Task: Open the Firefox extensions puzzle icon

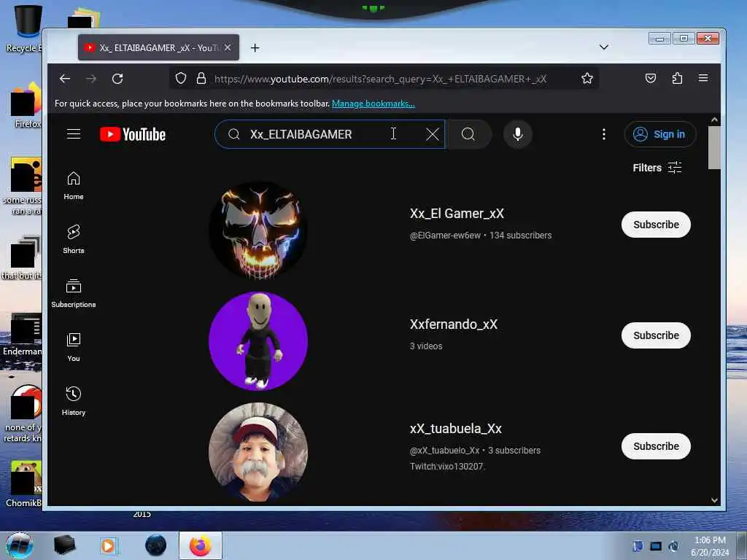Action: click(x=677, y=78)
